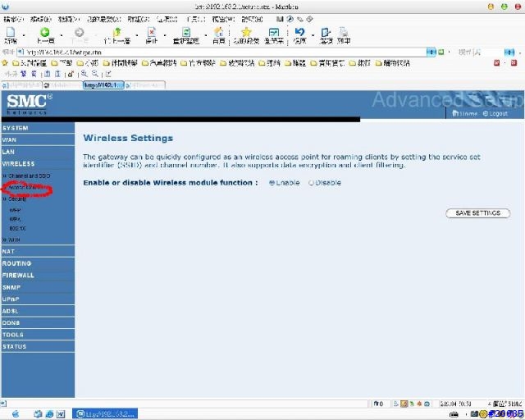Click the zoom out magnifier icon
This screenshot has height=420, width=525.
pyautogui.click(x=95, y=74)
